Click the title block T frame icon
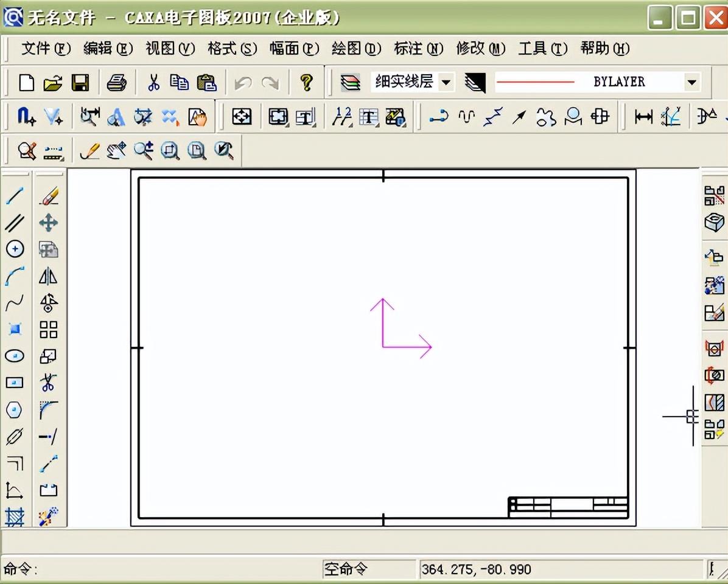The height and width of the screenshot is (584, 728). coord(305,117)
